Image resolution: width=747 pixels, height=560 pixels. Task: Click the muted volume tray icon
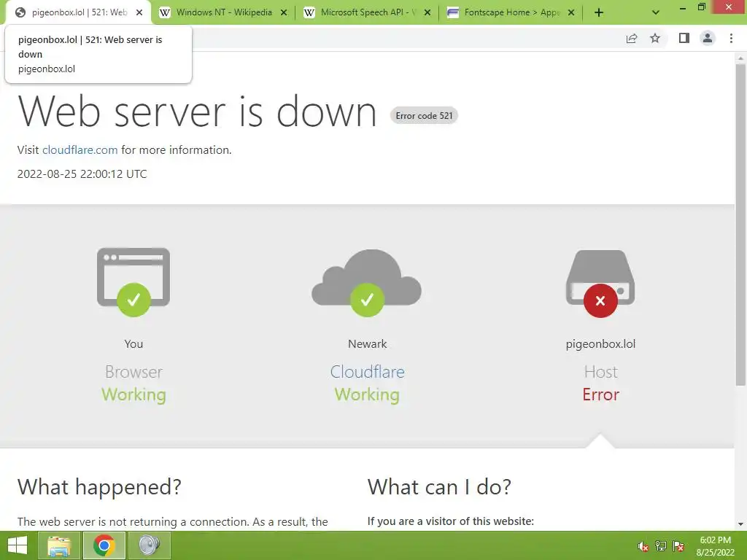pyautogui.click(x=643, y=546)
